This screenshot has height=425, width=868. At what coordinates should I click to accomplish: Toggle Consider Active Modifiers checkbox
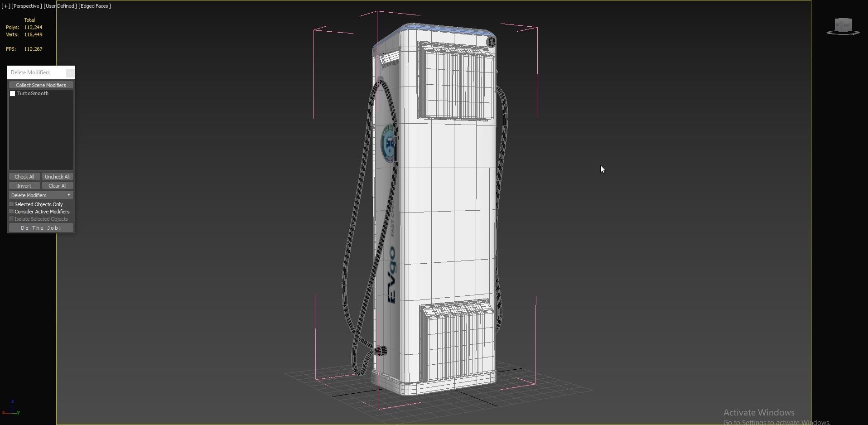[x=12, y=212]
